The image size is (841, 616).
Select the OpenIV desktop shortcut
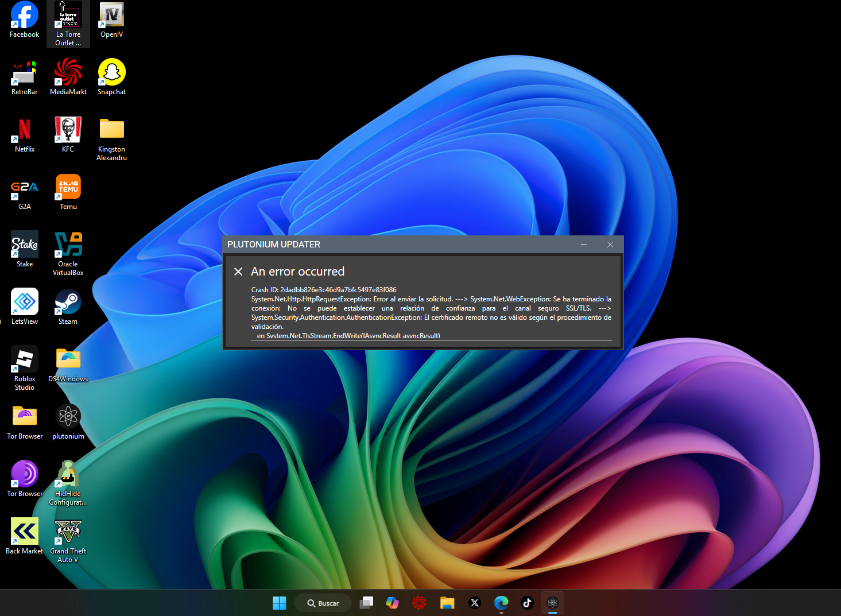coord(112,21)
